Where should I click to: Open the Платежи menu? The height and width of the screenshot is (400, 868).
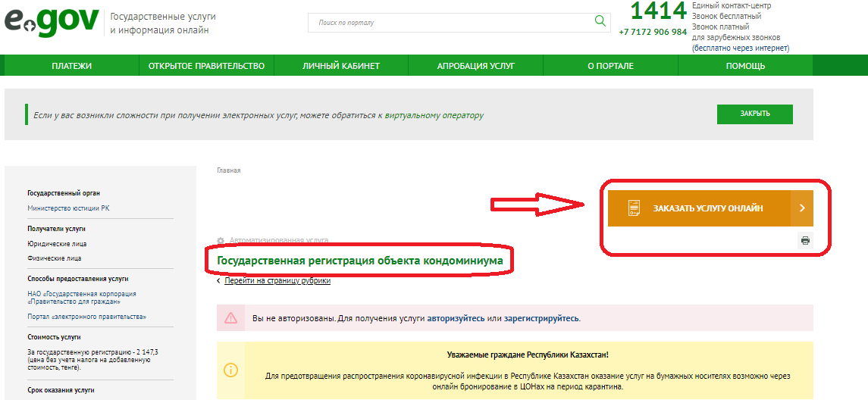click(72, 66)
